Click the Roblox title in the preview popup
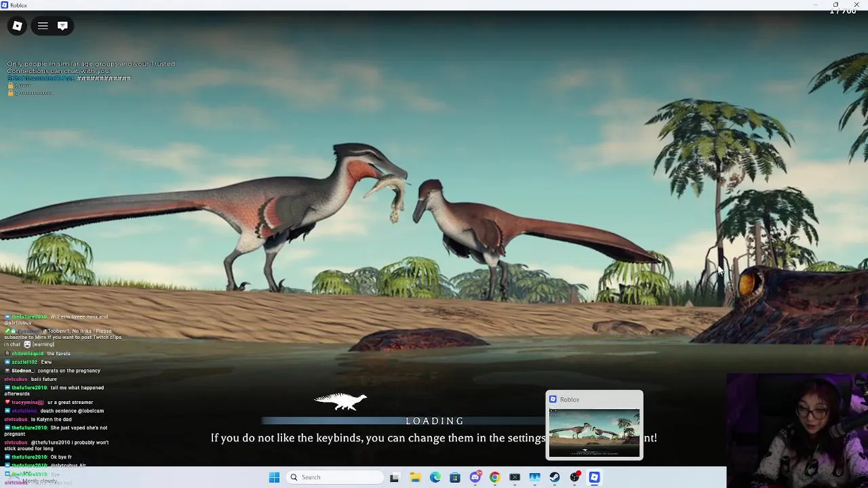 click(570, 400)
